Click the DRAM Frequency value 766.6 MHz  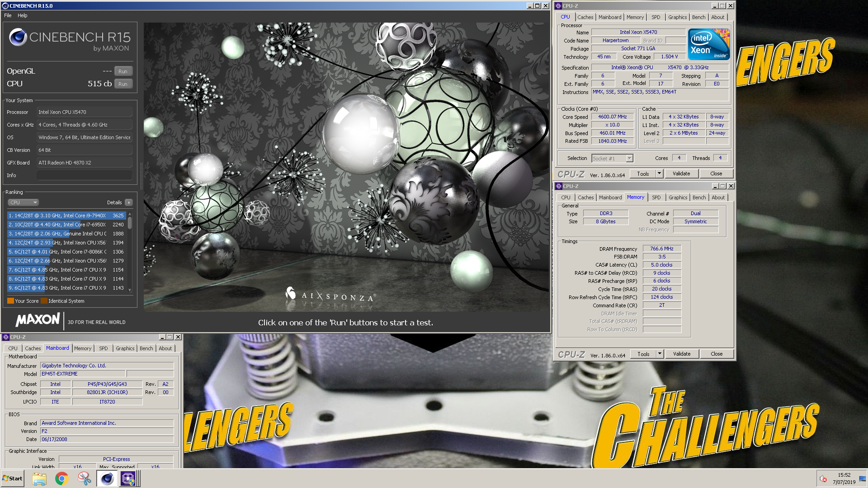tap(662, 249)
